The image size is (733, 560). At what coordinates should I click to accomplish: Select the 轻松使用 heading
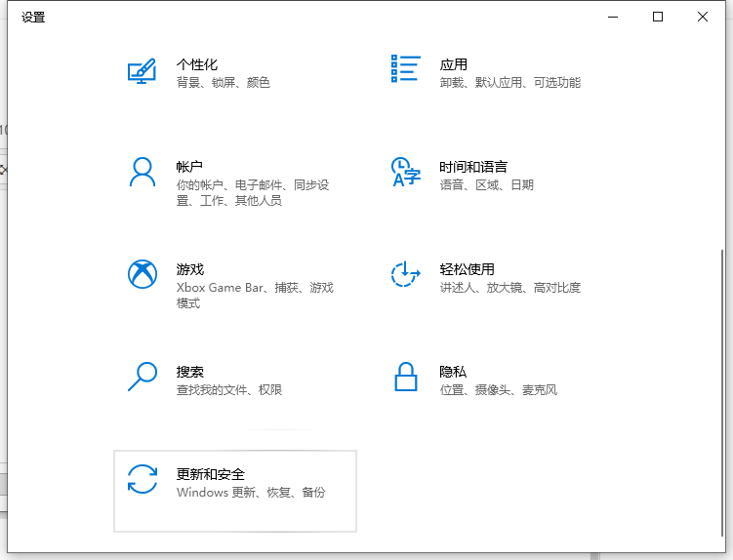point(467,269)
